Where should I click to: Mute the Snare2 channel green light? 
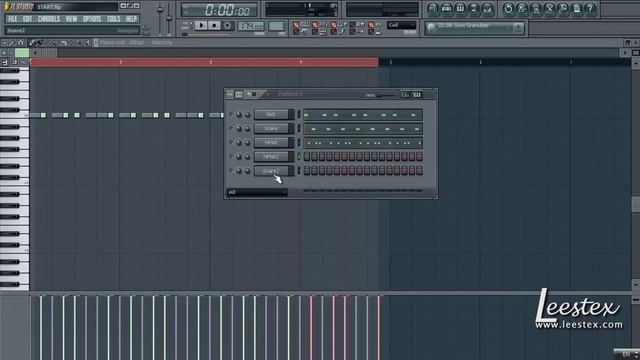point(231,171)
